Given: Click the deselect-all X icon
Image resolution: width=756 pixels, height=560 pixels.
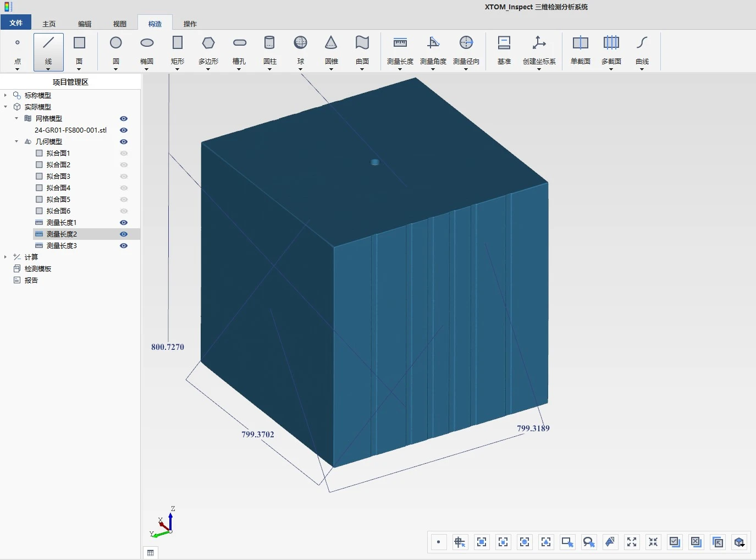Looking at the screenshot, I should pyautogui.click(x=696, y=542).
